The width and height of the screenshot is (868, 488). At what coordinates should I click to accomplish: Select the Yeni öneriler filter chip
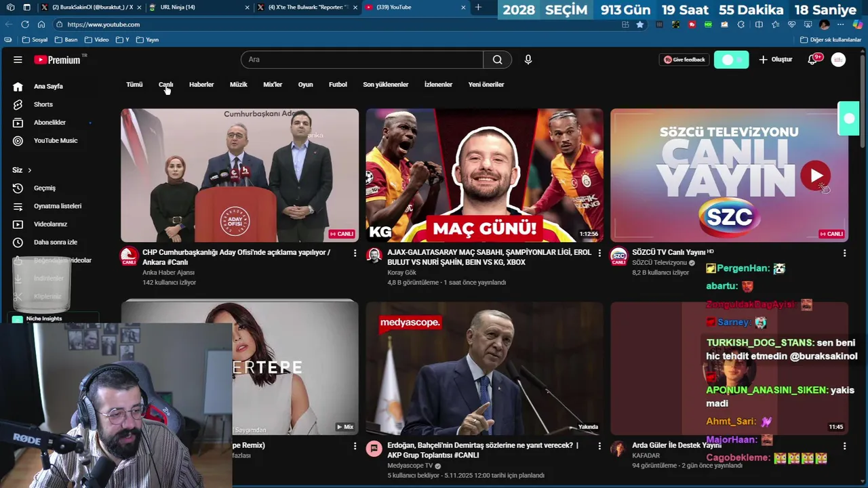click(x=486, y=85)
